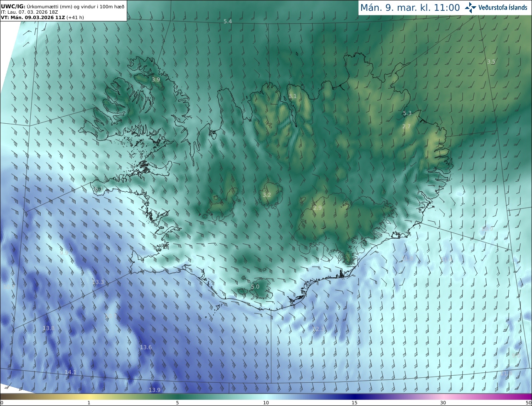Click the 2.7 value in east Iceland
The image size is (532, 406).
point(406,126)
